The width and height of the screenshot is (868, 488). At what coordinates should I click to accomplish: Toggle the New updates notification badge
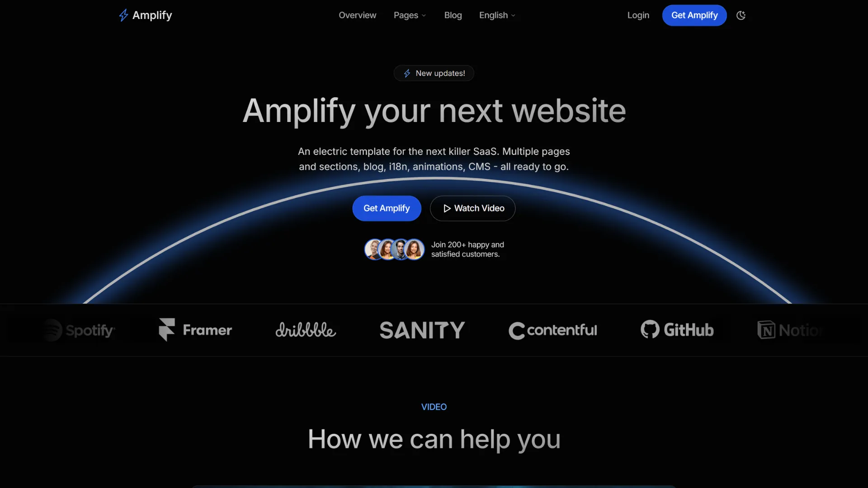434,73
